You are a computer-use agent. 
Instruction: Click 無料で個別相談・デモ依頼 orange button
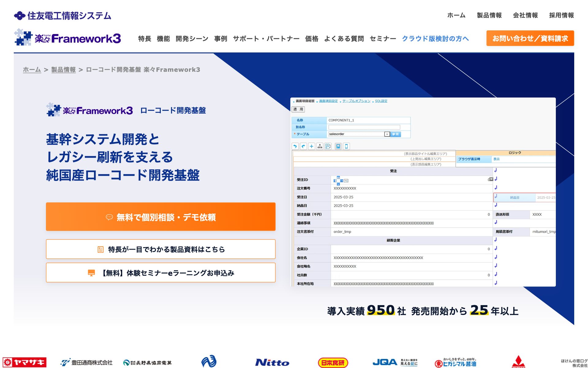161,217
